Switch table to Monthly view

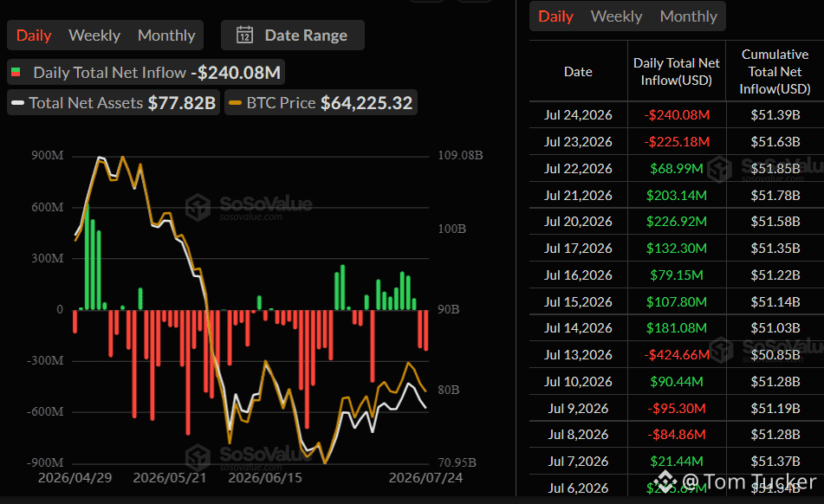pos(689,16)
